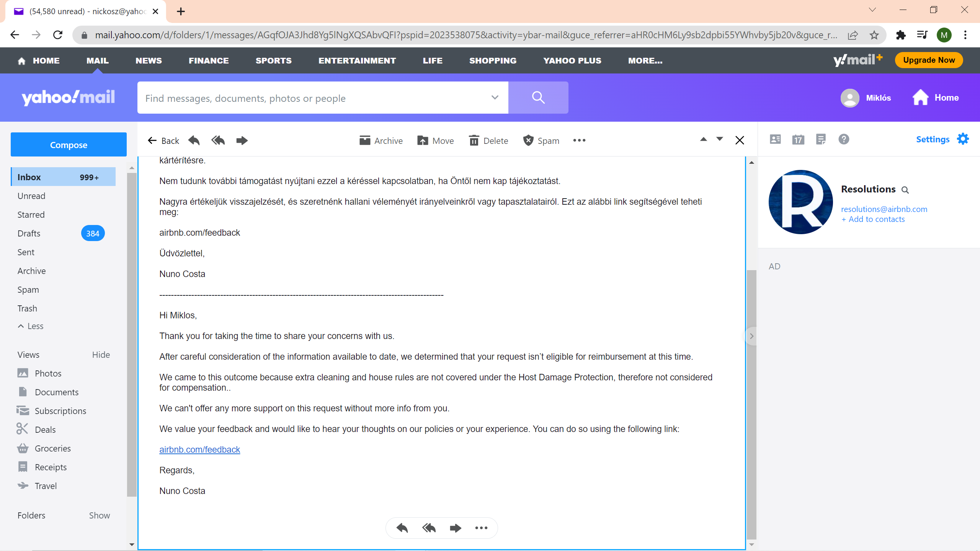Viewport: 980px width, 551px height.
Task: Collapse folder list with Less
Action: pyautogui.click(x=31, y=326)
